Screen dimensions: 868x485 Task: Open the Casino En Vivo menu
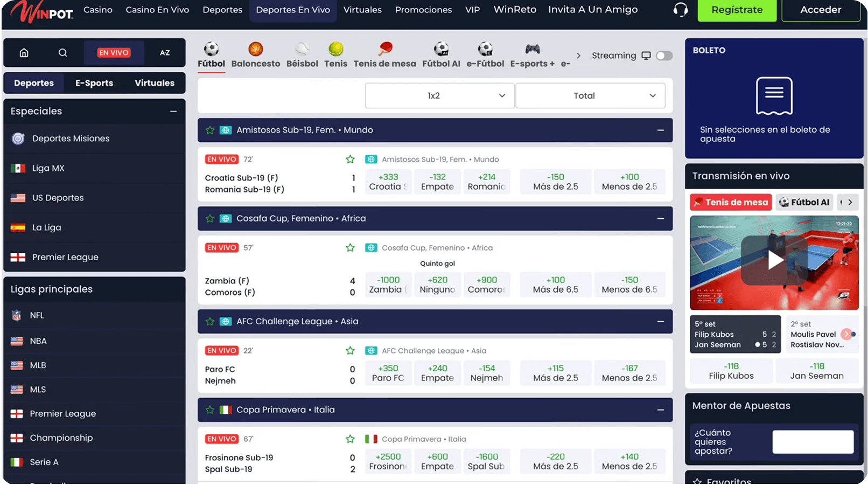pos(157,10)
